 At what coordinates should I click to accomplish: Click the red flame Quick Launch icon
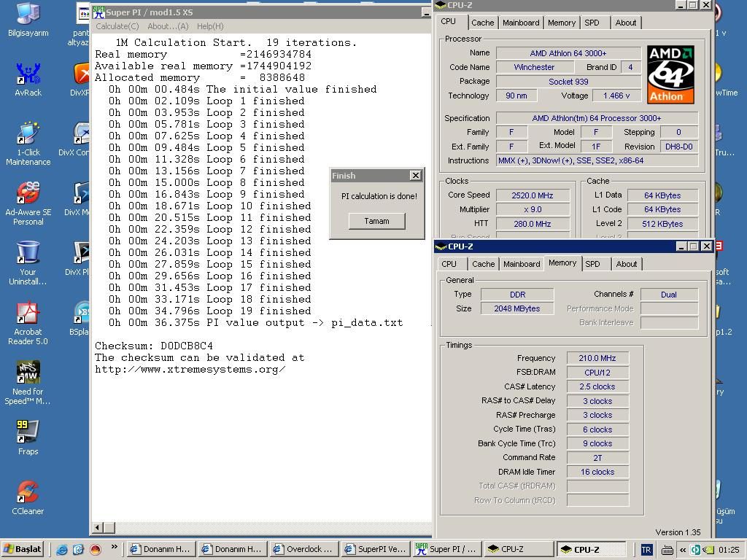point(96,550)
